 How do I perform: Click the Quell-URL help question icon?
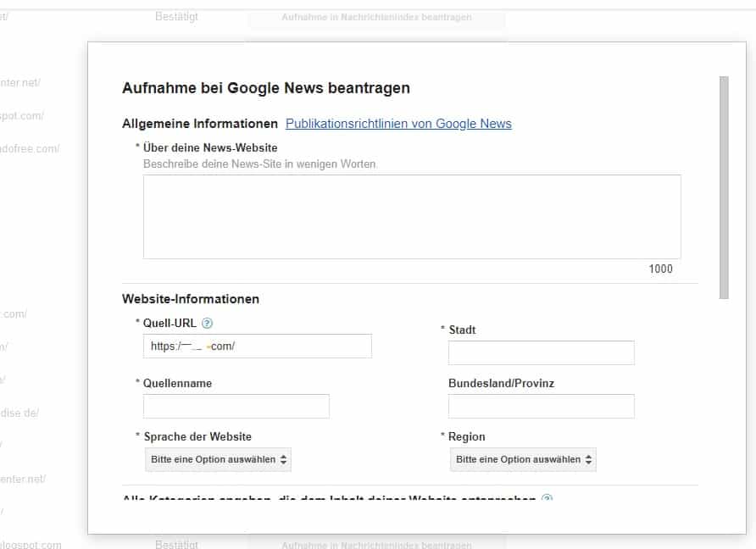pyautogui.click(x=207, y=324)
